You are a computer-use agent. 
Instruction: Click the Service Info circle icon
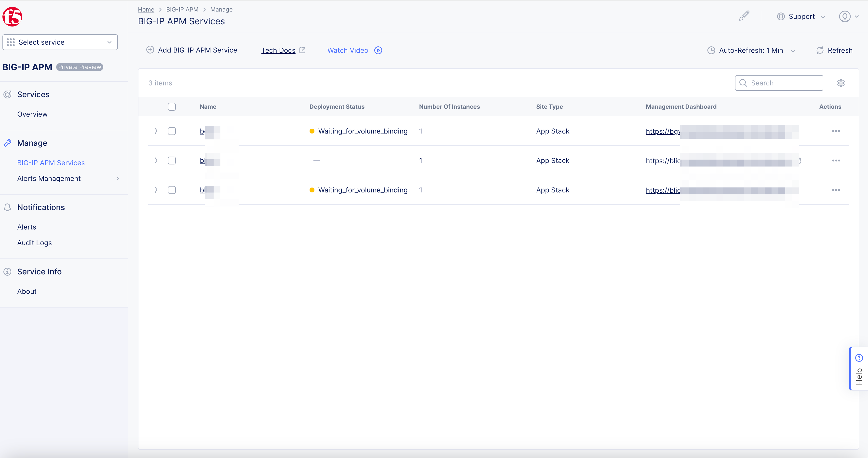pyautogui.click(x=7, y=272)
